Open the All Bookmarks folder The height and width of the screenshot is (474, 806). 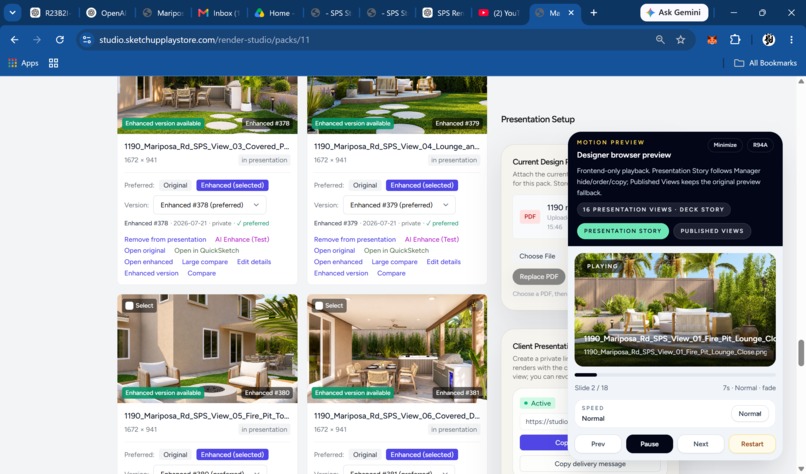[765, 63]
